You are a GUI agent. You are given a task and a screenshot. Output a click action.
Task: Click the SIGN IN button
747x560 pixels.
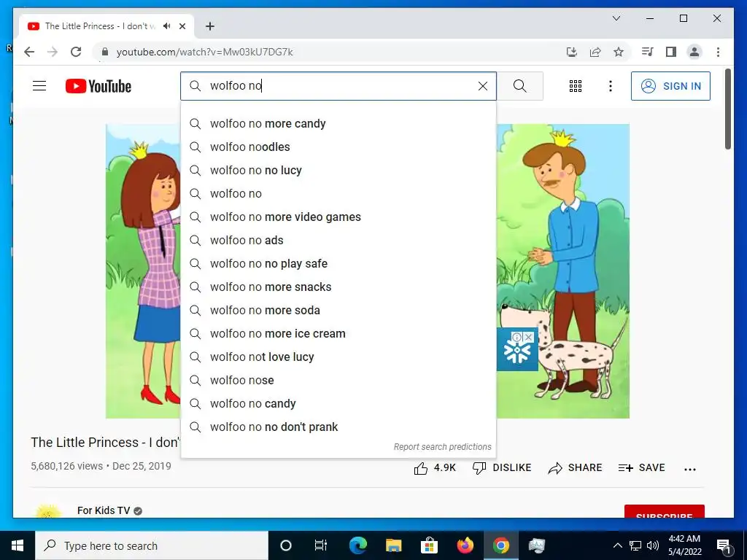click(670, 86)
